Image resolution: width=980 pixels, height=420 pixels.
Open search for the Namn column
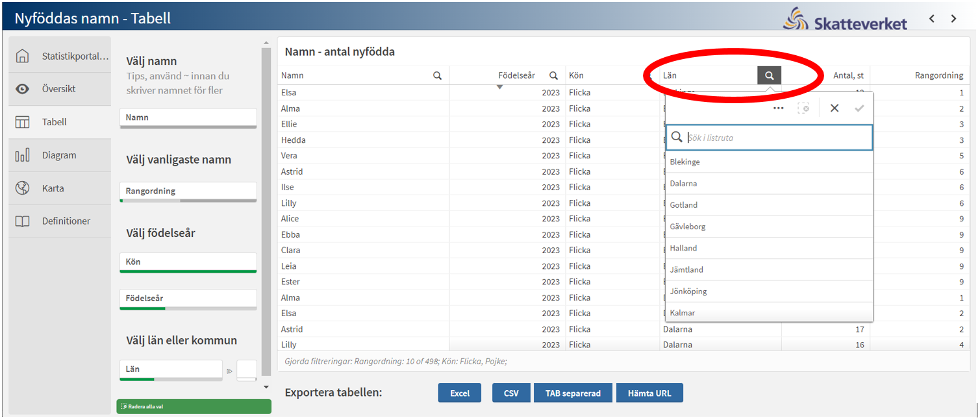click(437, 76)
